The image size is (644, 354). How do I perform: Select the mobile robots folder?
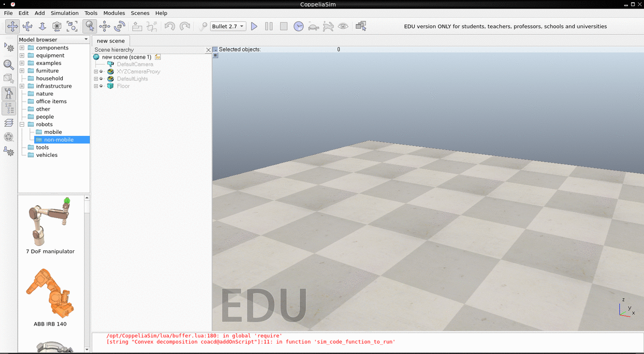(x=53, y=132)
